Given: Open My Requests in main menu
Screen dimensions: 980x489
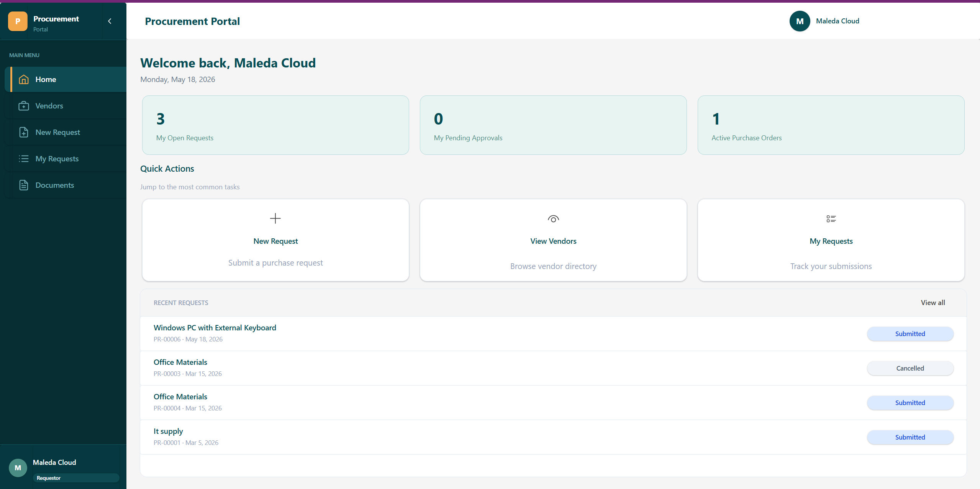Looking at the screenshot, I should pyautogui.click(x=66, y=159).
